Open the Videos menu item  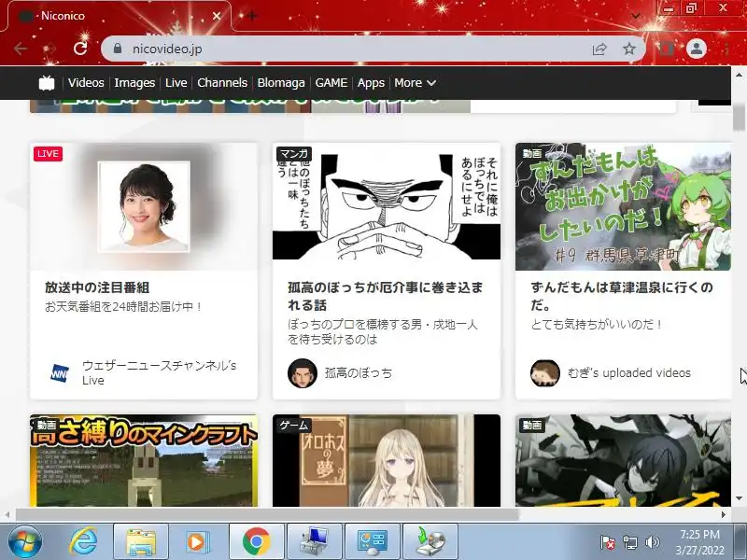86,83
